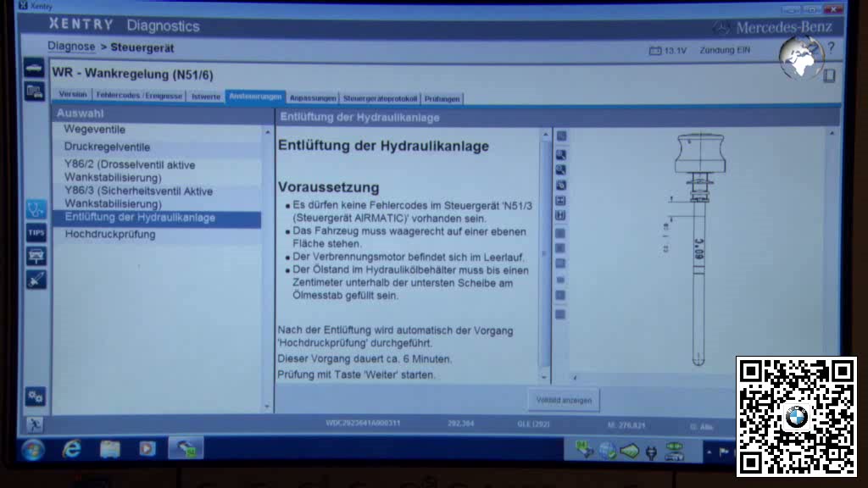Image resolution: width=868 pixels, height=488 pixels.
Task: Click the power plug tray icon
Action: tap(652, 452)
